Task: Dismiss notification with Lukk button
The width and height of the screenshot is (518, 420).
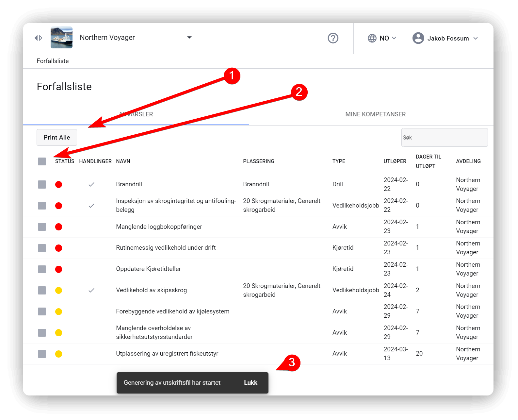Action: point(251,383)
